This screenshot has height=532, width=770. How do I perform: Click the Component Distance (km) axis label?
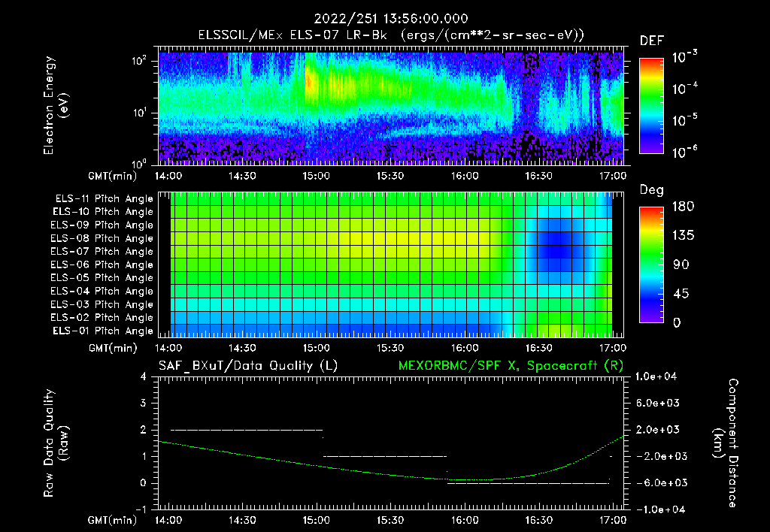click(x=726, y=443)
